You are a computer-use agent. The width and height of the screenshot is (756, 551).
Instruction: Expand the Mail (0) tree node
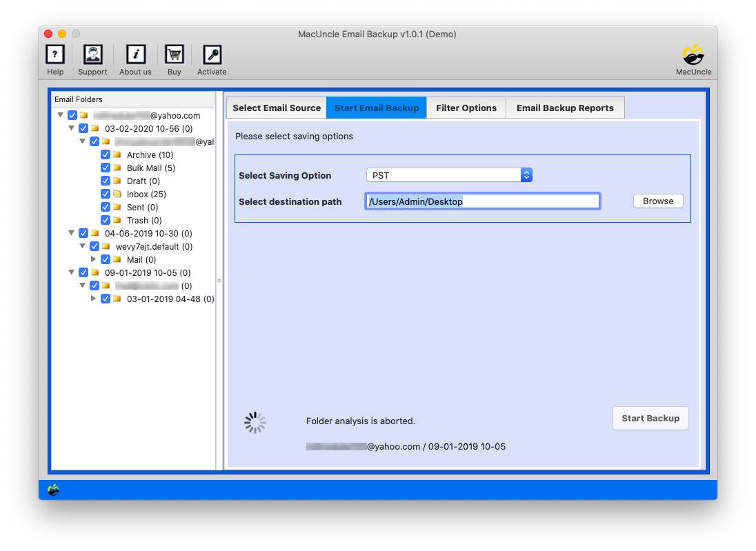coord(94,259)
